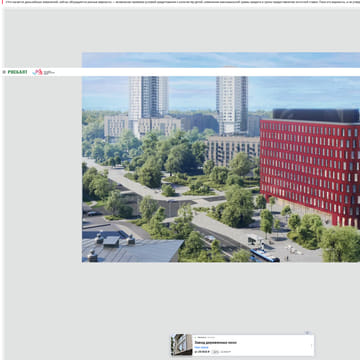The image size is (360, 360).
Task: Open the ad thumbnail photo of windows
Action: 182,345
